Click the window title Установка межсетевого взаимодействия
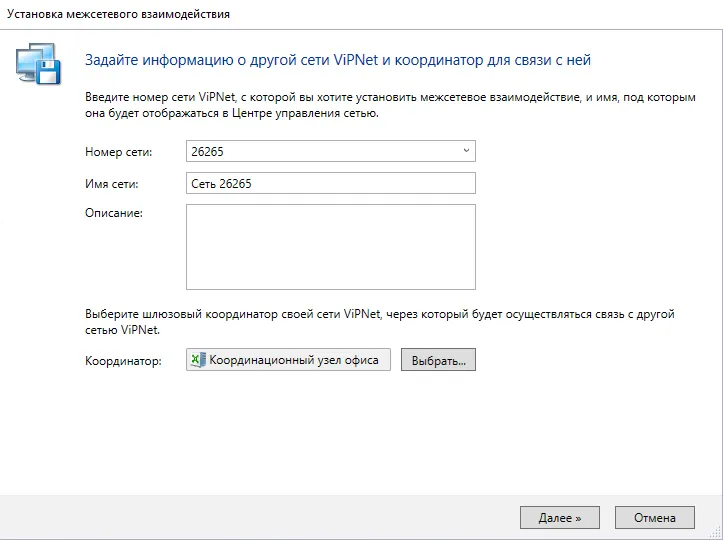This screenshot has height=540, width=723. tap(119, 14)
